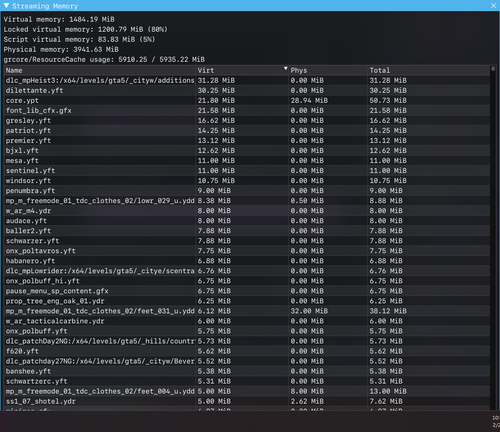The width and height of the screenshot is (500, 432).
Task: Sort by the Virt column header
Action: tap(242, 70)
